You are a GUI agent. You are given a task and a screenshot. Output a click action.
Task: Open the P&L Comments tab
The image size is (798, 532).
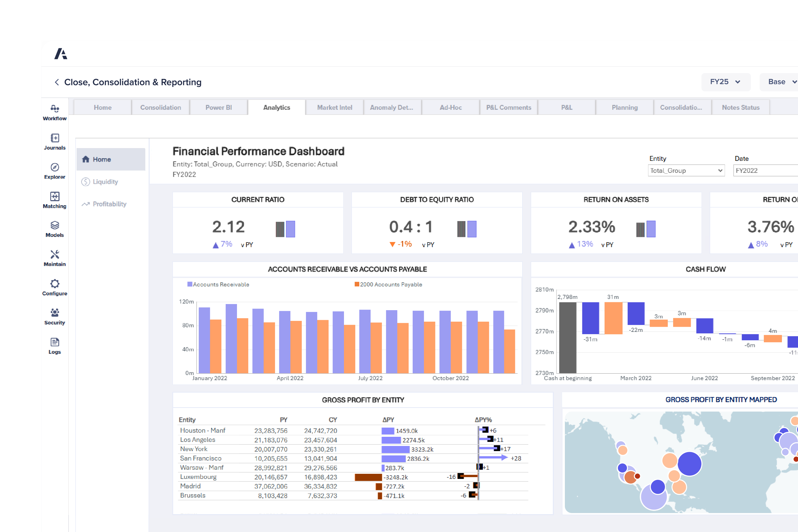[x=508, y=107]
